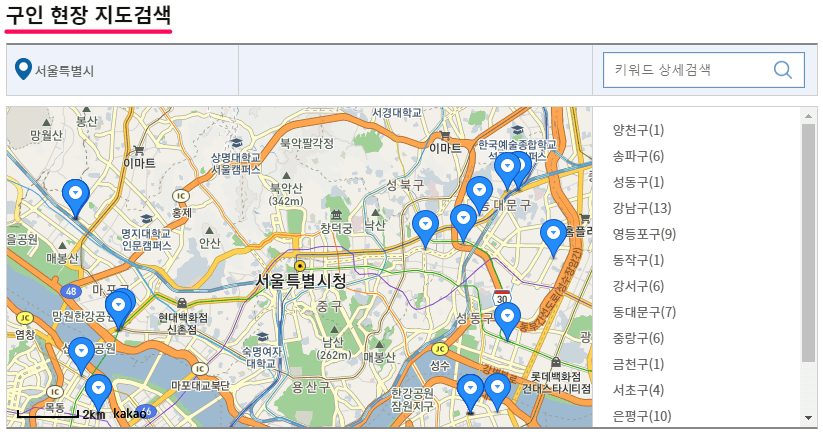Screen dimensions: 823x434
Task: Click the 남산 (262m) mountain label
Action: [x=334, y=348]
